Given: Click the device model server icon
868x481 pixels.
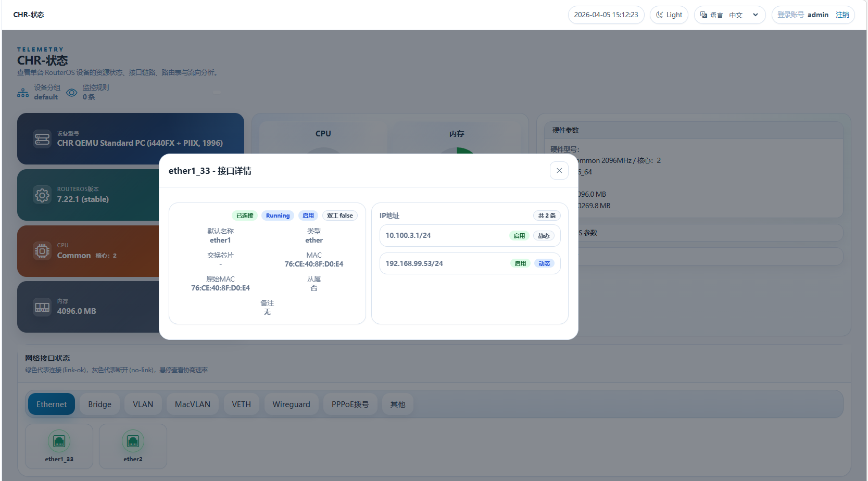Looking at the screenshot, I should click(x=42, y=139).
